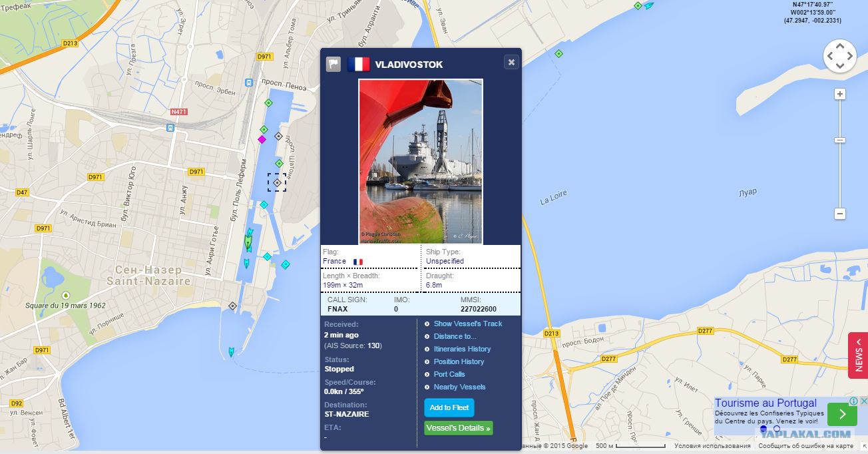Open Show Vessel's Track link

point(468,324)
